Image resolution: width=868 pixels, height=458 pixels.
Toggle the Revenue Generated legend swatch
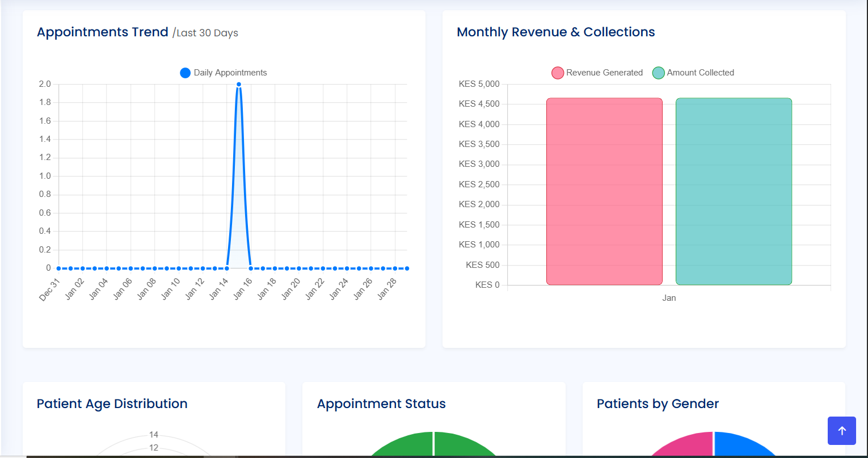point(558,73)
